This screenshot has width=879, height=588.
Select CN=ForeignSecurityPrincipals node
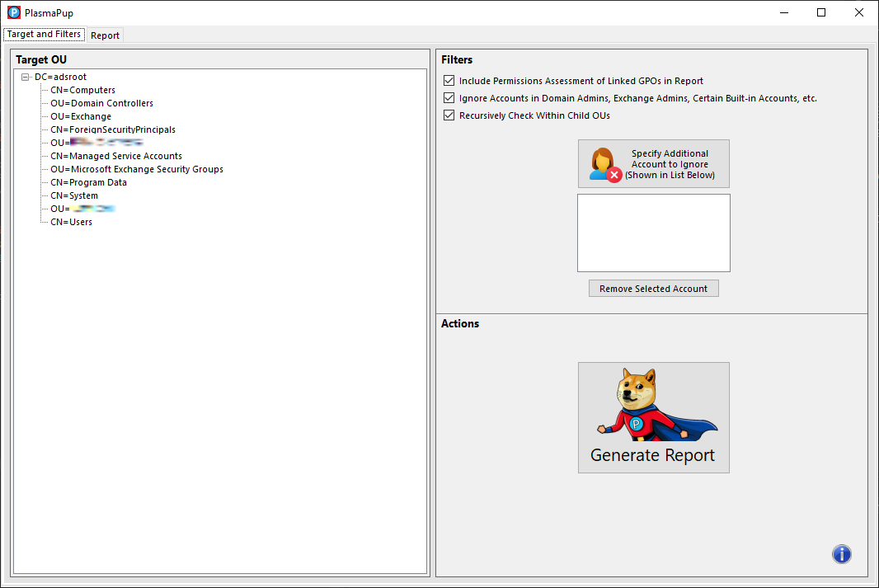click(113, 129)
